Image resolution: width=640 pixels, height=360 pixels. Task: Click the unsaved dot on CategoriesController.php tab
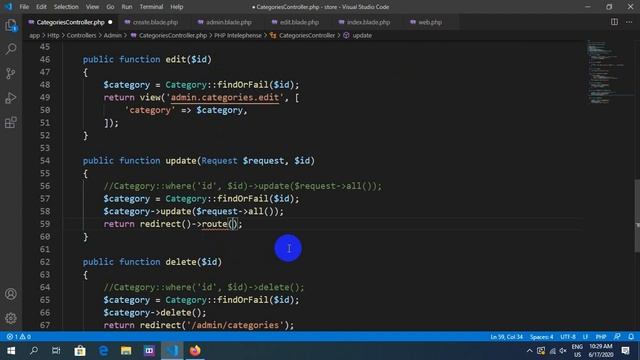click(x=110, y=22)
